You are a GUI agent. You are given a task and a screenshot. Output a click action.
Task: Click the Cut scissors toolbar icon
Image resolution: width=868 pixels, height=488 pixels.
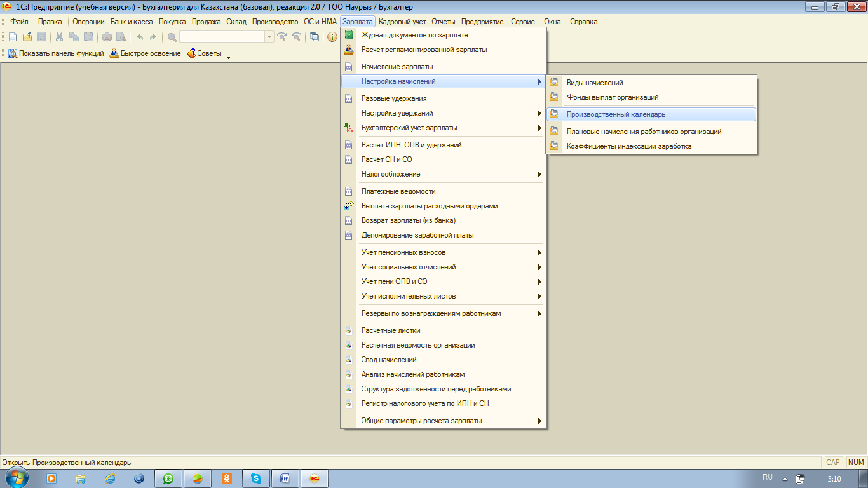(x=60, y=37)
